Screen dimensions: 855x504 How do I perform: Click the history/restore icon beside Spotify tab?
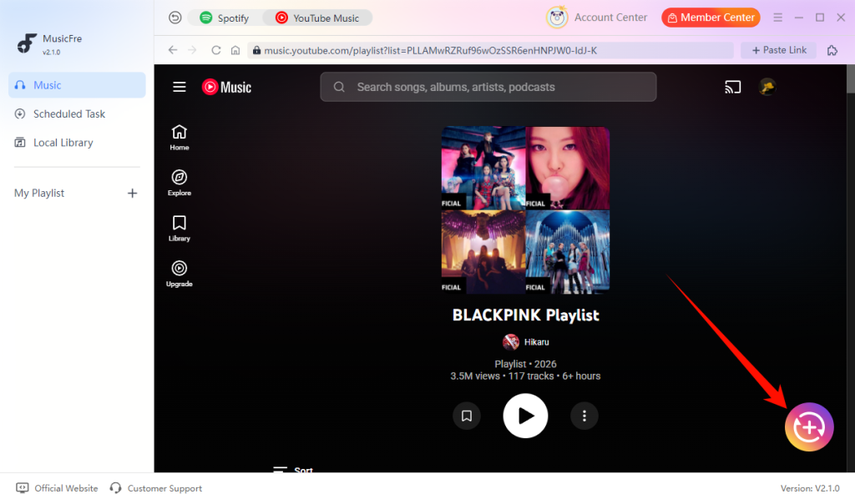tap(175, 18)
